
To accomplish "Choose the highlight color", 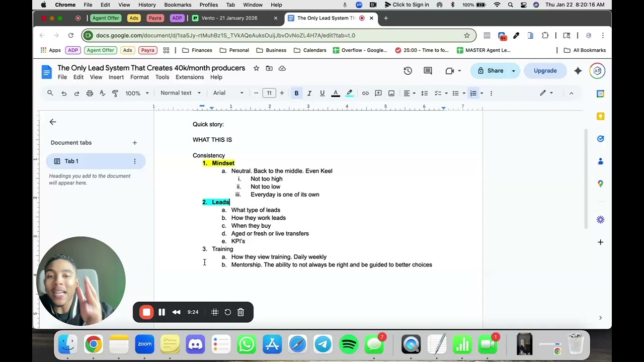I will coord(349,93).
